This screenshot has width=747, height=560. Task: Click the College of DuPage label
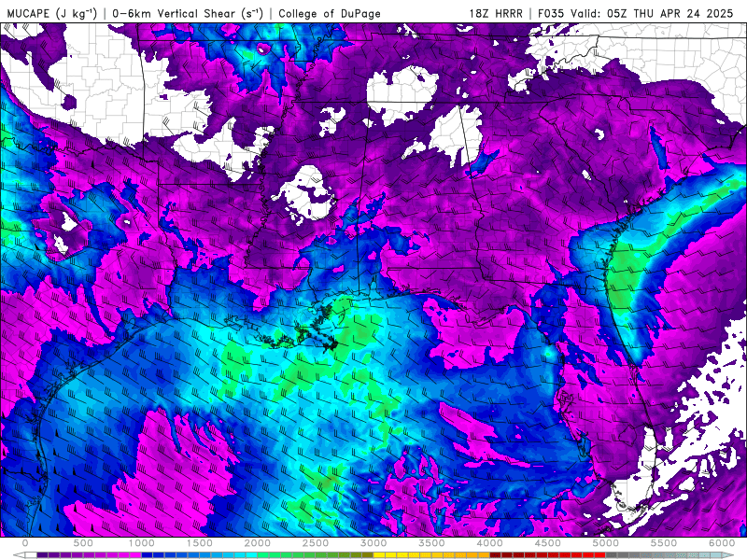[x=330, y=13]
